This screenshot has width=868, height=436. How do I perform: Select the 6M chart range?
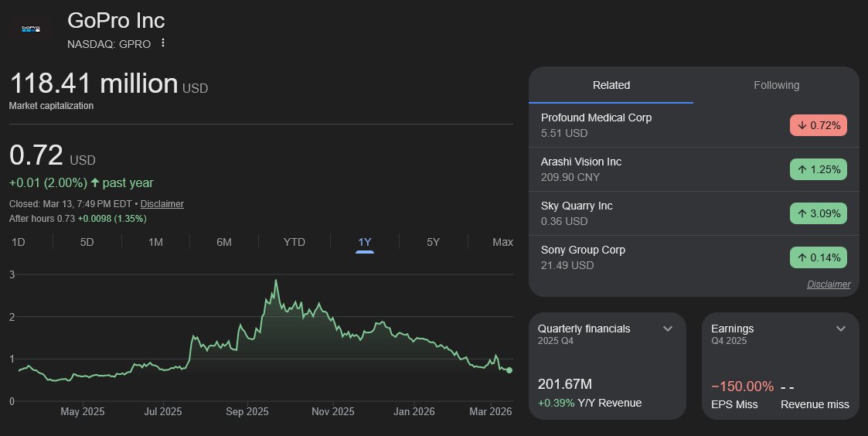click(224, 242)
